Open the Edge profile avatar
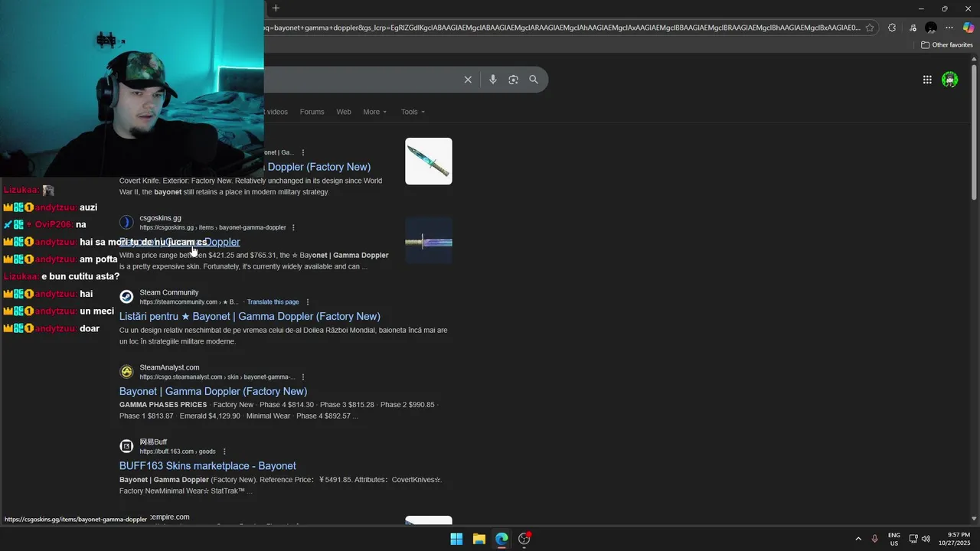Viewport: 980px width, 551px height. pos(931,28)
